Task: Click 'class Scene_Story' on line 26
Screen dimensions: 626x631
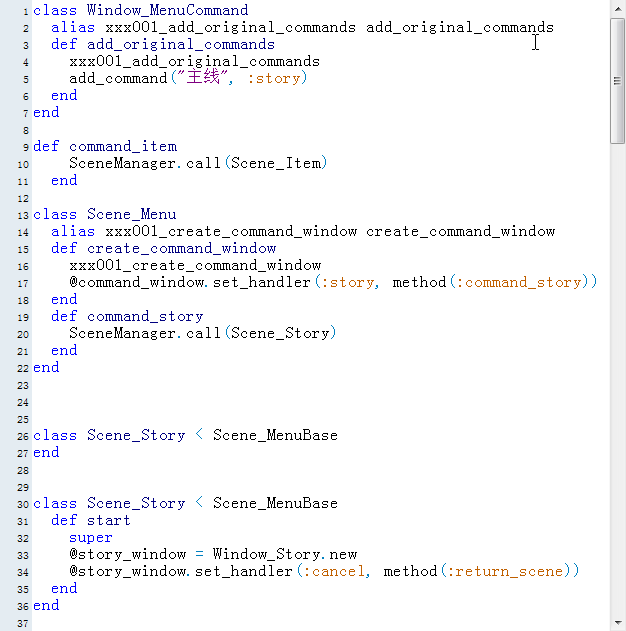Action: pos(109,435)
